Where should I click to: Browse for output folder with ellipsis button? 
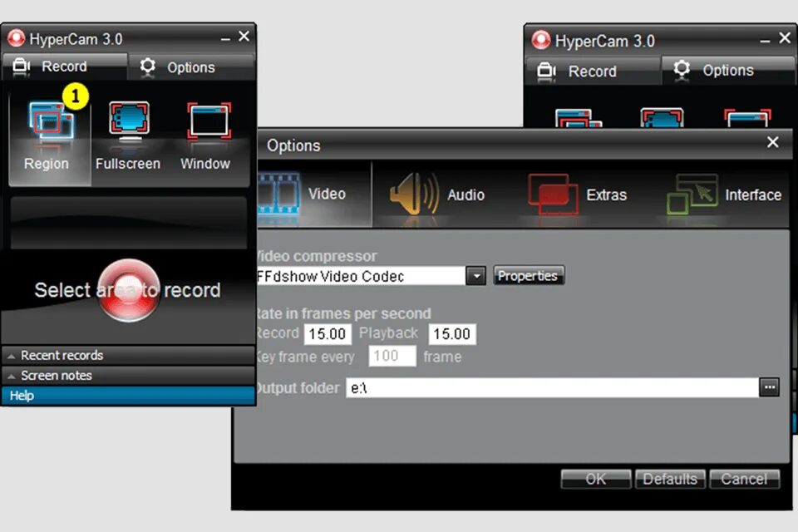[x=770, y=387]
